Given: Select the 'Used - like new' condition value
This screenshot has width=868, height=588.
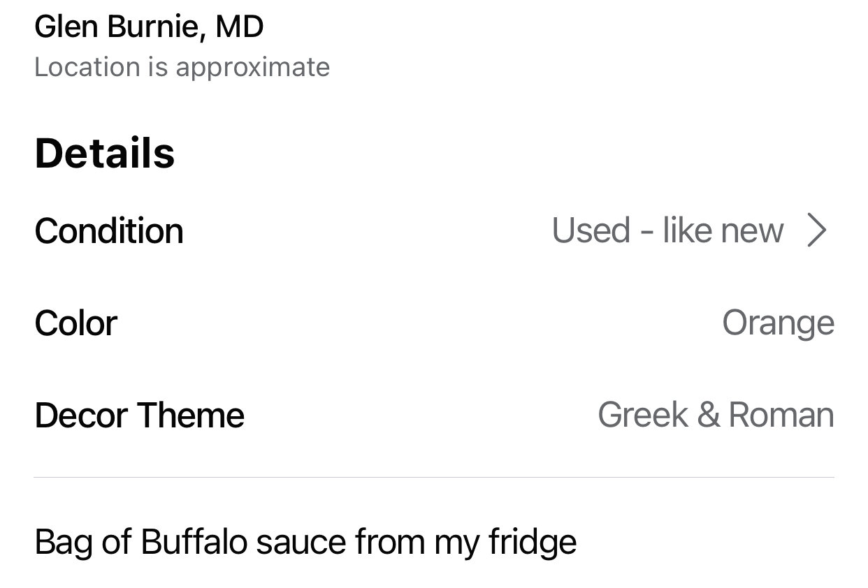Looking at the screenshot, I should [x=668, y=231].
